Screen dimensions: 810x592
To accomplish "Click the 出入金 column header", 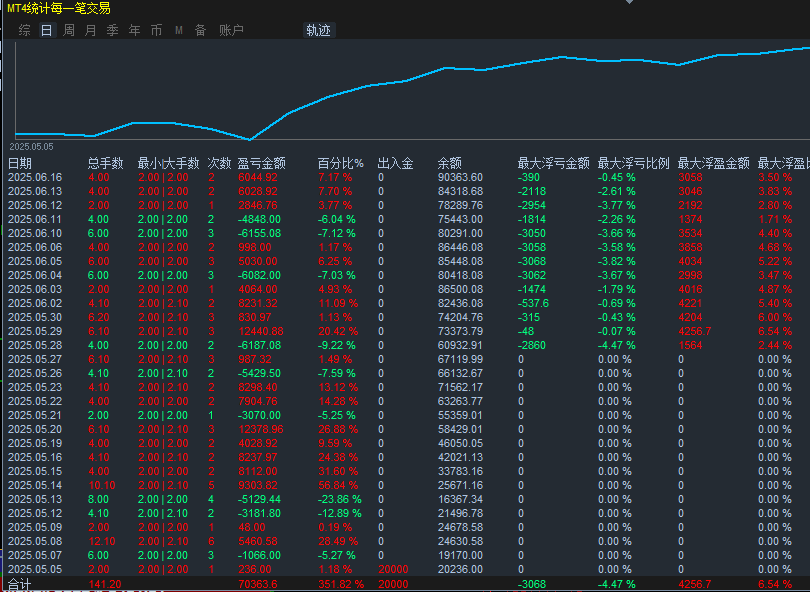I will [395, 164].
